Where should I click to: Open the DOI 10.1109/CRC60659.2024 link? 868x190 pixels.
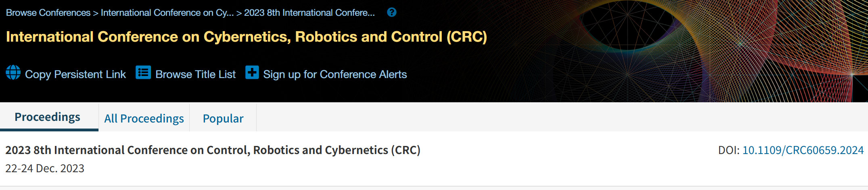[x=803, y=150]
